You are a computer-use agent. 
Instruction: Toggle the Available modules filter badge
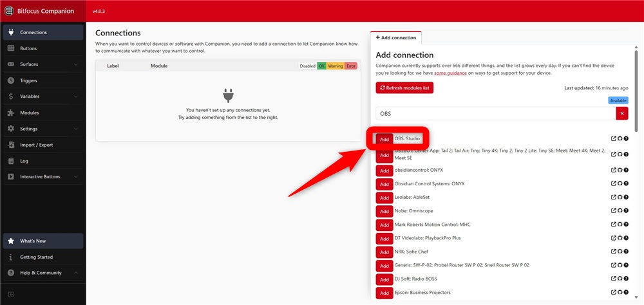618,100
